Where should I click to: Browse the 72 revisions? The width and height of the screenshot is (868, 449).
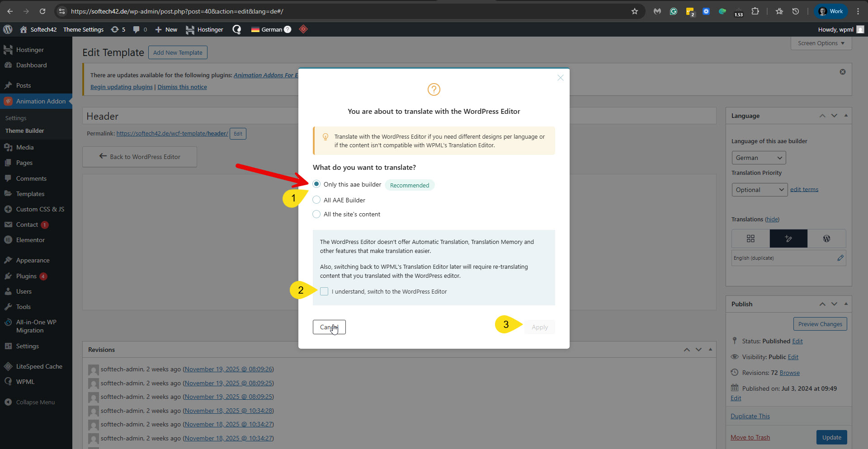tap(790, 373)
